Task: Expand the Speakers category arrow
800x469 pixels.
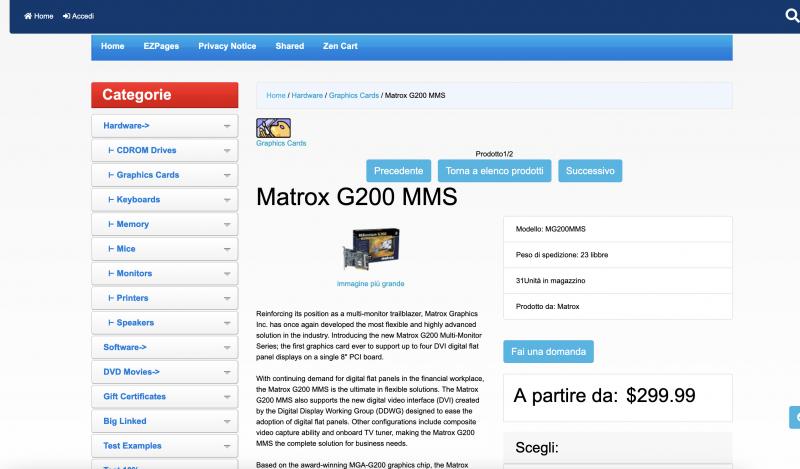Action: [x=227, y=323]
